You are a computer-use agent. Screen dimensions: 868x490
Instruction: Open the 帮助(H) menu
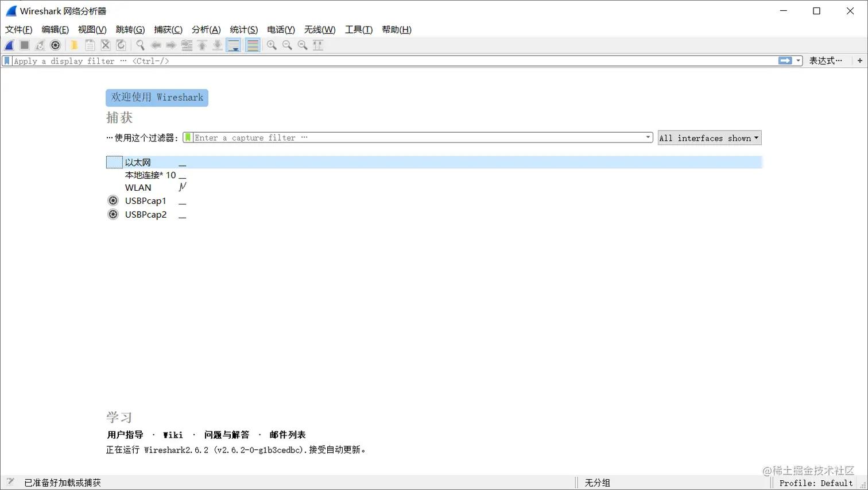pyautogui.click(x=397, y=30)
